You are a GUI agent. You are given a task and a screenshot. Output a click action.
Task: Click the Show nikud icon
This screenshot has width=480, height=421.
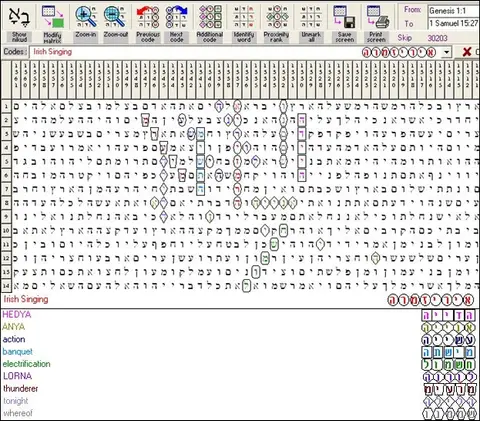19,17
